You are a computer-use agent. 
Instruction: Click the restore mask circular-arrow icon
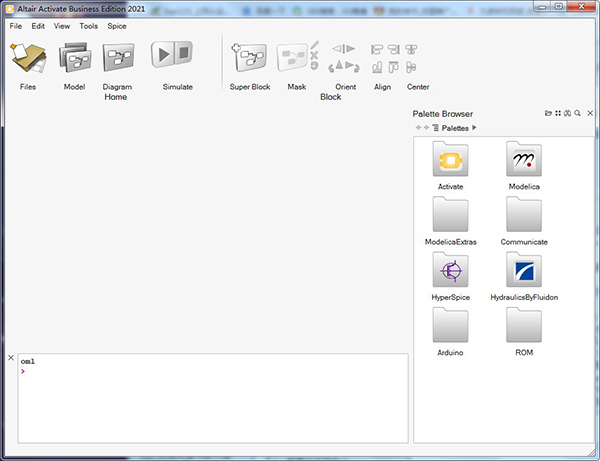point(314,66)
